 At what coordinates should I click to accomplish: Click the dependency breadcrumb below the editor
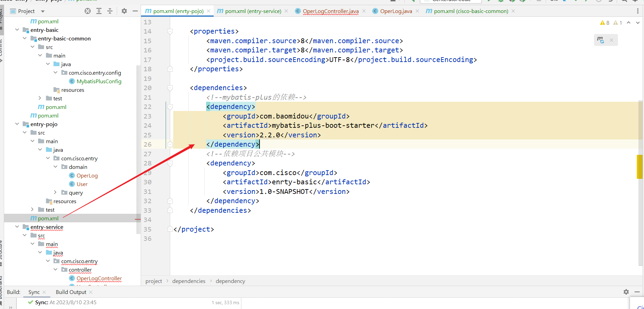tap(230, 281)
